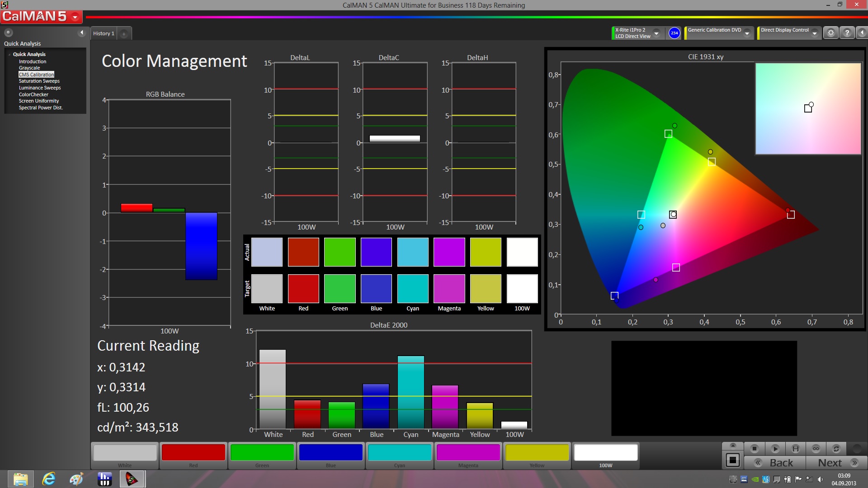868x488 pixels.
Task: Collapse the left Quick Analysis panel arrow
Action: click(x=82, y=33)
